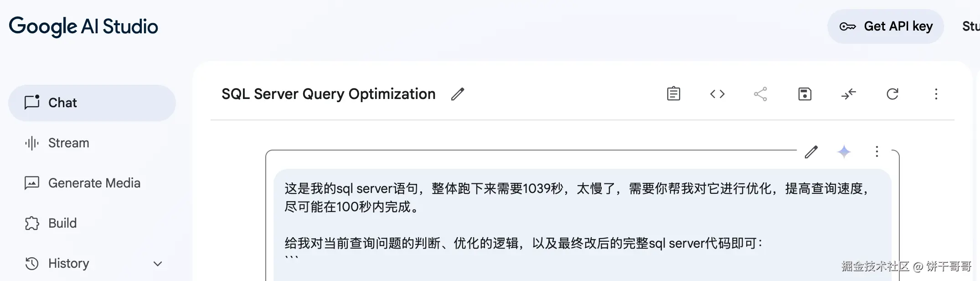Image resolution: width=980 pixels, height=281 pixels.
Task: Click the share prompt icon
Action: pyautogui.click(x=760, y=94)
